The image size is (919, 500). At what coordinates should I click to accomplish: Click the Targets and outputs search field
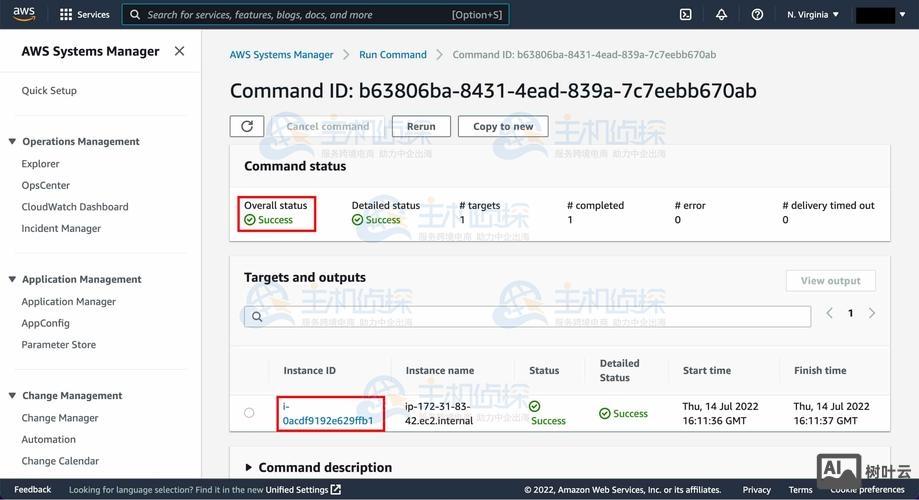tap(527, 317)
